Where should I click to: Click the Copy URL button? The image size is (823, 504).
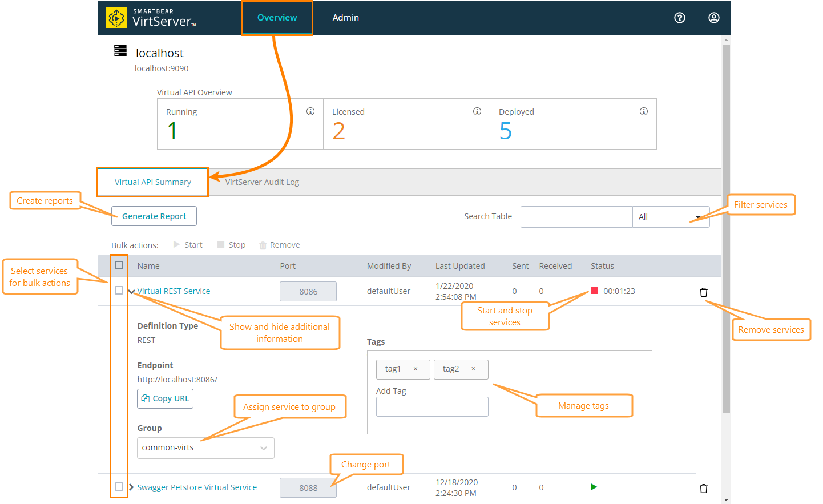(165, 398)
